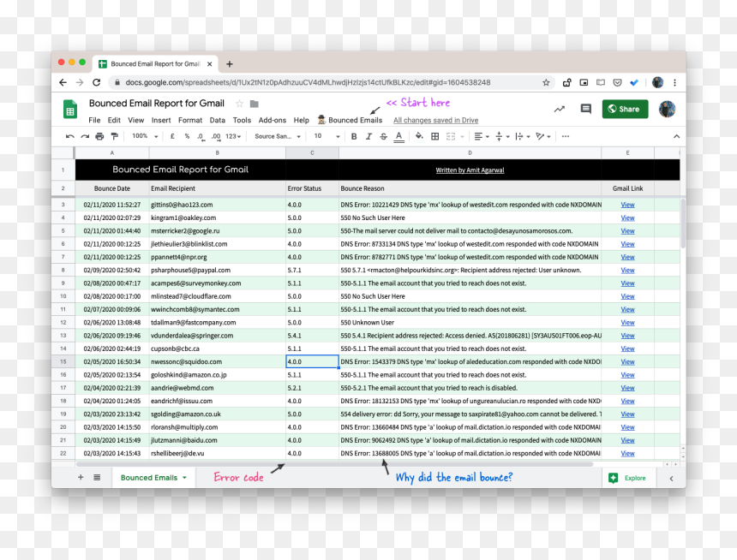
Task: Go back in the browser
Action: 63,83
